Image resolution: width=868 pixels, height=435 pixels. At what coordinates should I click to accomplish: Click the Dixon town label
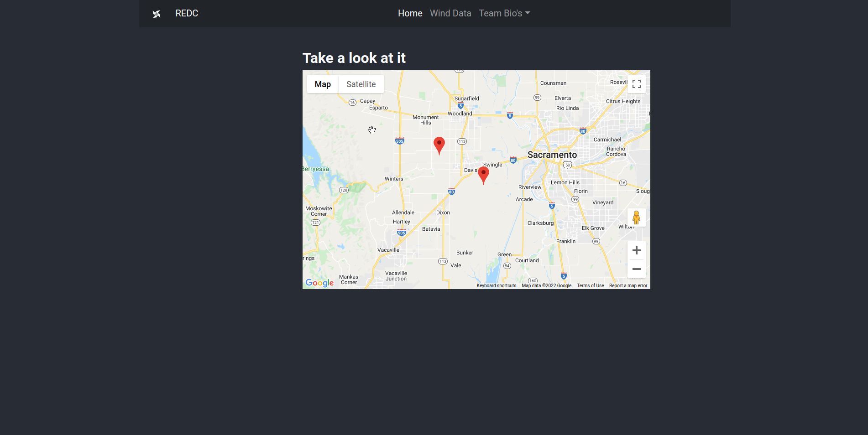[x=443, y=212]
